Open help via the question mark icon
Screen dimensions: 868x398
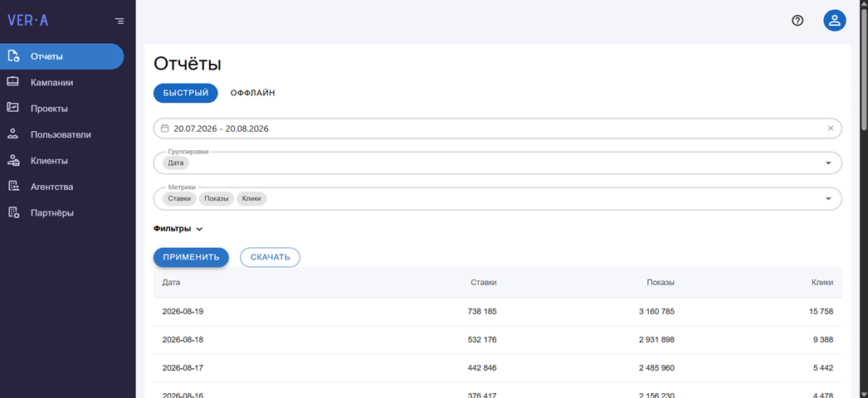797,21
